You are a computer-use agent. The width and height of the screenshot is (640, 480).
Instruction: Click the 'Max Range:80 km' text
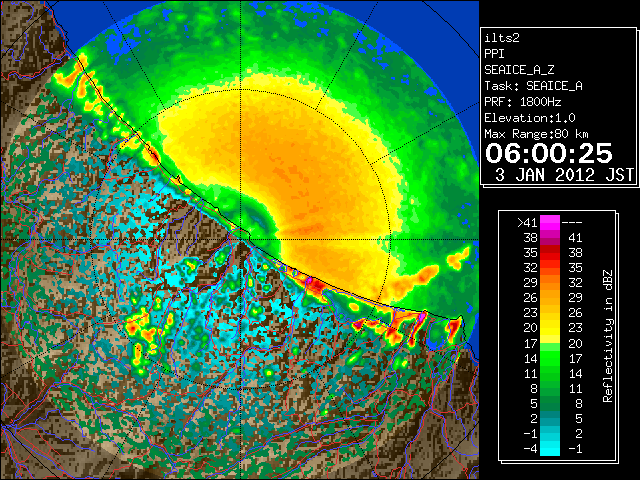pyautogui.click(x=537, y=134)
